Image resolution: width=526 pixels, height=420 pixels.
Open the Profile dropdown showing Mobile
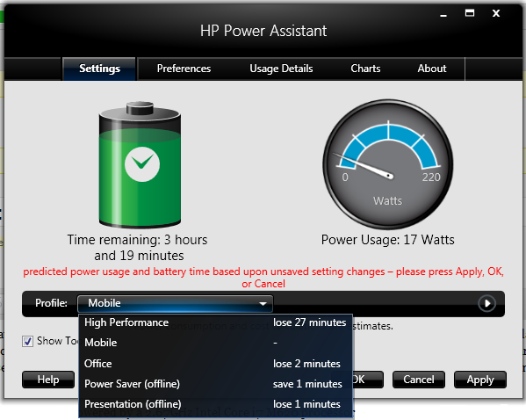coord(175,303)
